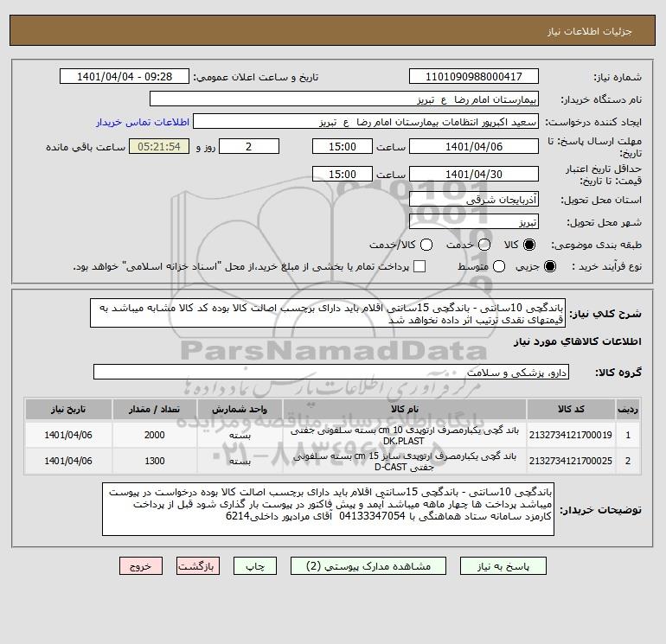The height and width of the screenshot is (644, 666).
Task: Click the quantity cell 1300
Action: 155,461
